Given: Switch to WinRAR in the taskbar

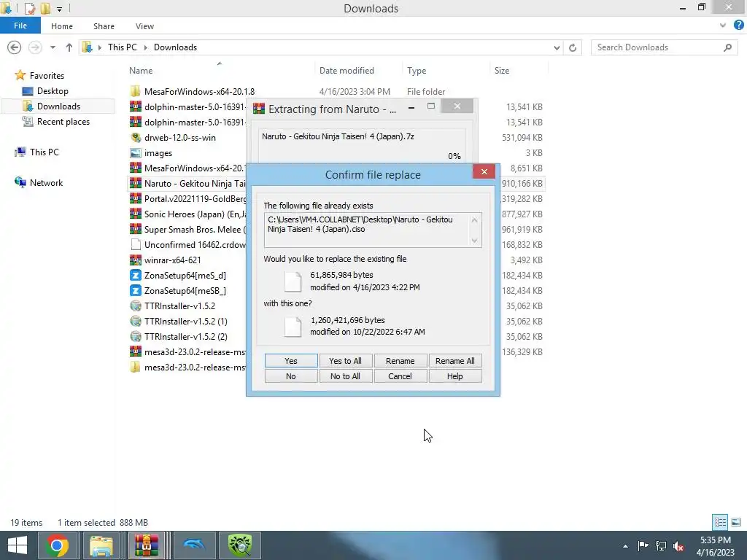Looking at the screenshot, I should click(146, 545).
